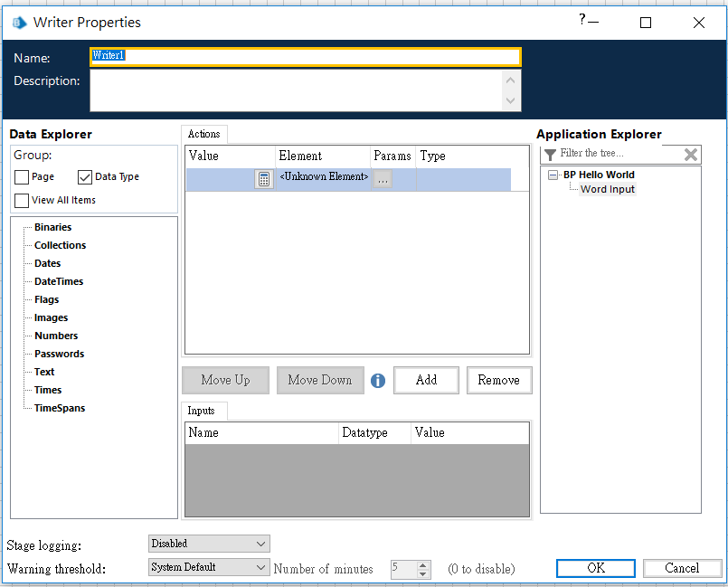Click the Params column header

point(392,156)
